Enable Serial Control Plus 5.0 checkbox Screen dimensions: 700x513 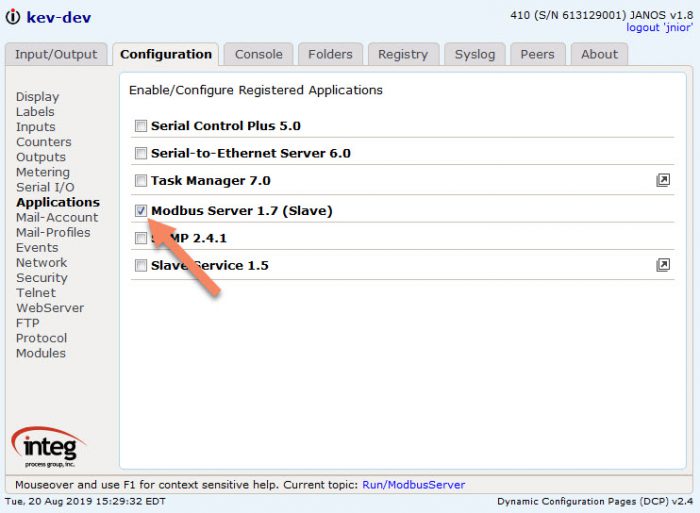pyautogui.click(x=141, y=126)
